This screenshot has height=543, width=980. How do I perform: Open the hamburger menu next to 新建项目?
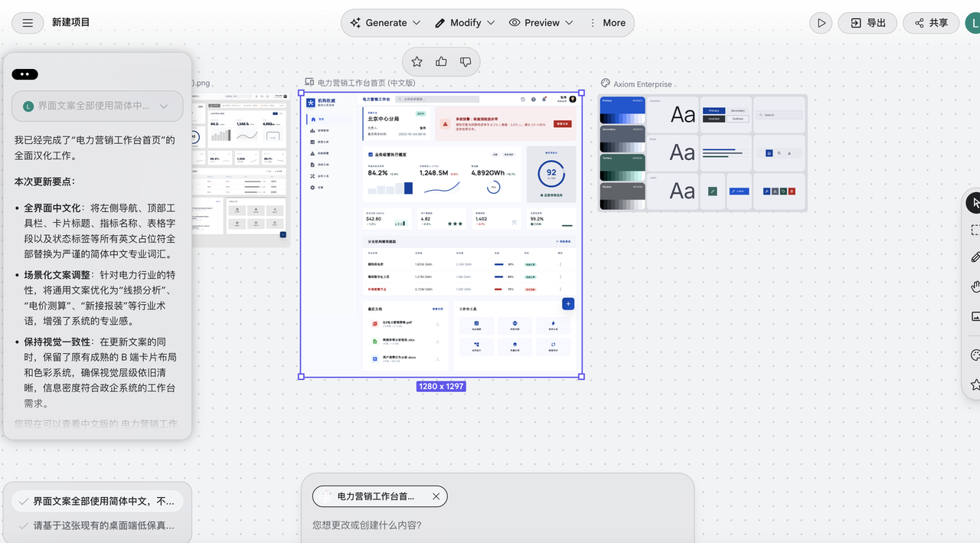(x=28, y=23)
